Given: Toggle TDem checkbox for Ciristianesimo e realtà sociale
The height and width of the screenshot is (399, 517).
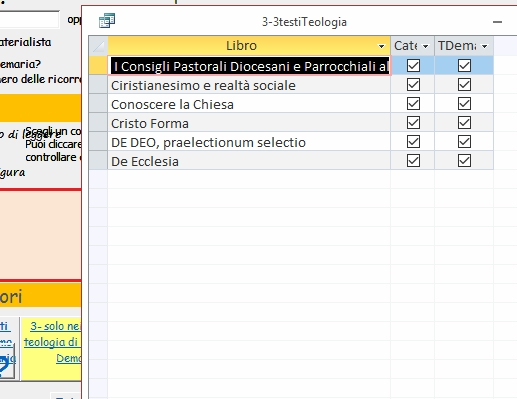Looking at the screenshot, I should coord(464,85).
